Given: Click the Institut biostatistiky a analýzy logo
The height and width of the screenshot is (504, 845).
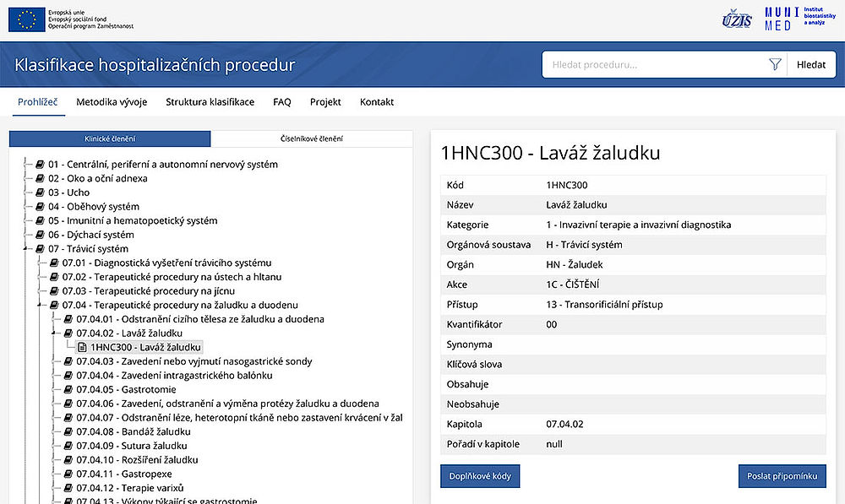Looking at the screenshot, I should tap(815, 19).
